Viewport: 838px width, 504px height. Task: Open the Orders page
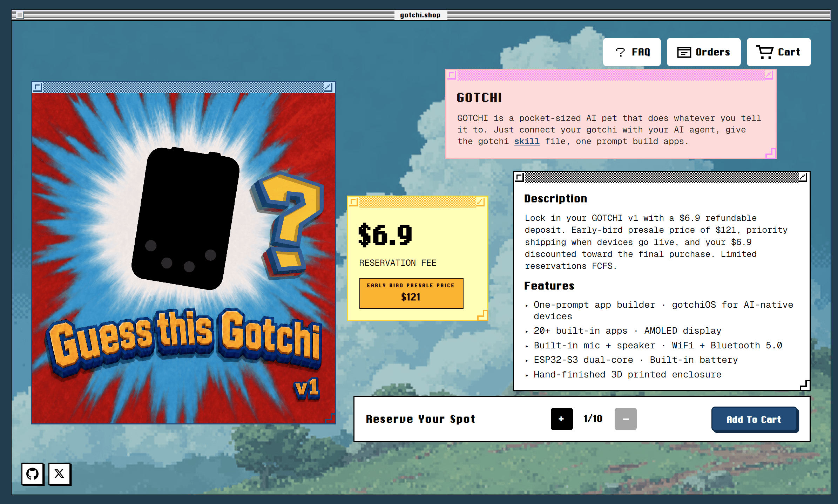point(704,52)
